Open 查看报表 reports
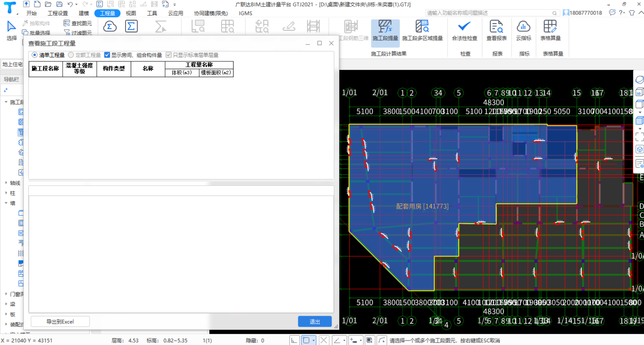Image resolution: width=644 pixels, height=345 pixels. (496, 31)
